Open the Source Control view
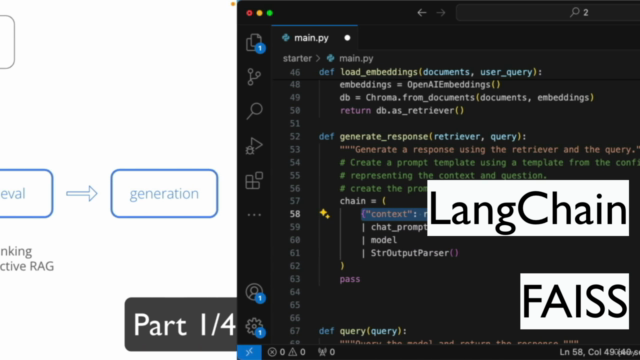This screenshot has width=640, height=360. [x=254, y=77]
